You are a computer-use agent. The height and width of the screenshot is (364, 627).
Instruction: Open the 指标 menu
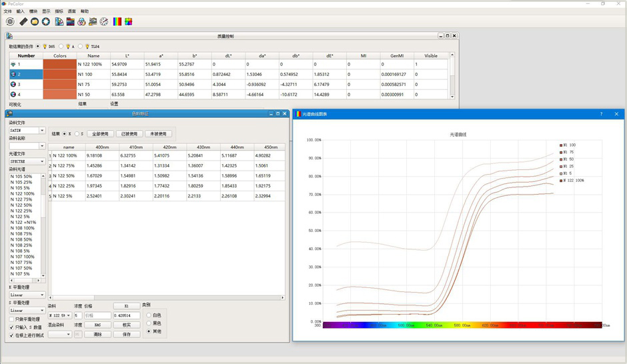tap(59, 11)
